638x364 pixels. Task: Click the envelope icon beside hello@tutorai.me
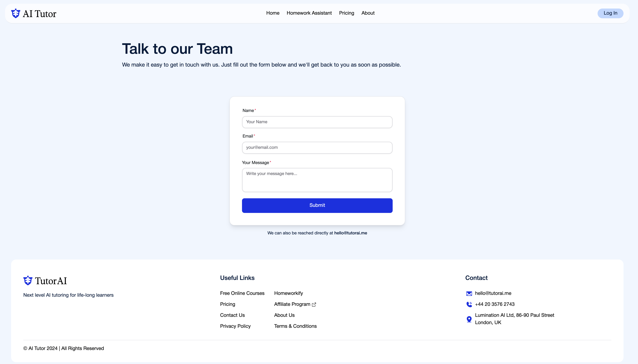pos(469,293)
